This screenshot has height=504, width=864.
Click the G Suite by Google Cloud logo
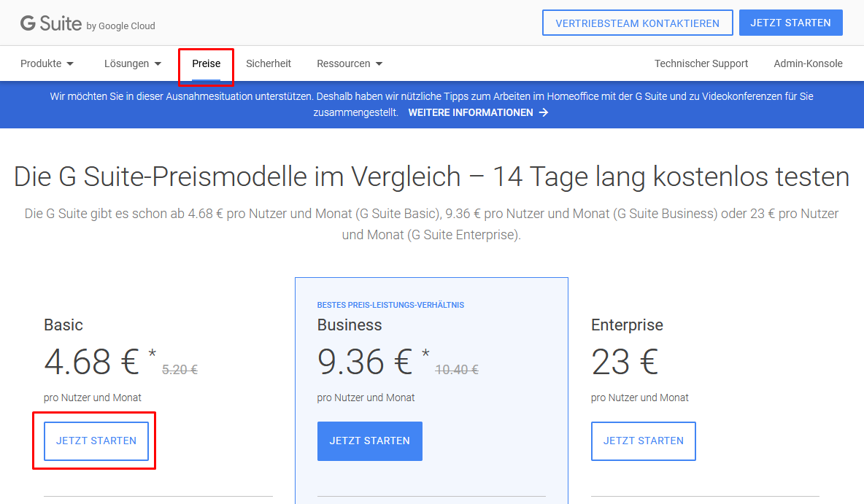pyautogui.click(x=88, y=23)
